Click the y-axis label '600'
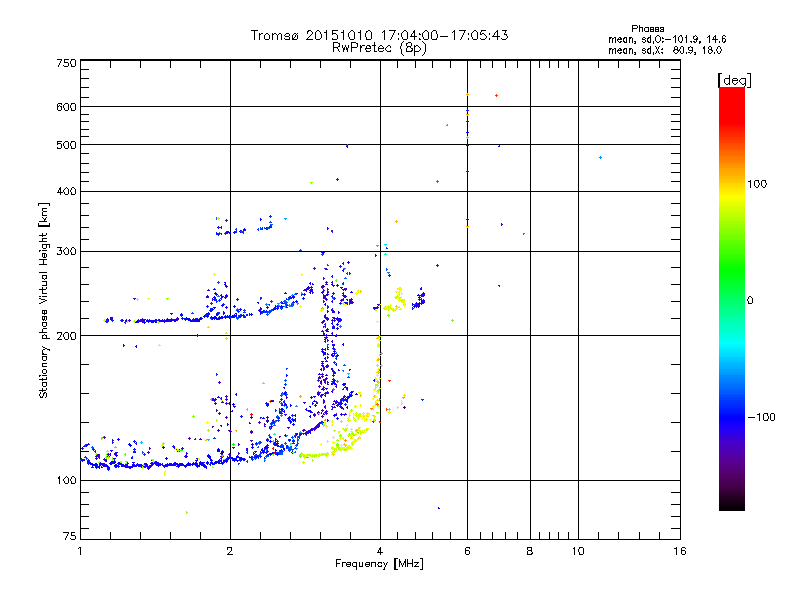Image resolution: width=800 pixels, height=600 pixels. [66, 107]
